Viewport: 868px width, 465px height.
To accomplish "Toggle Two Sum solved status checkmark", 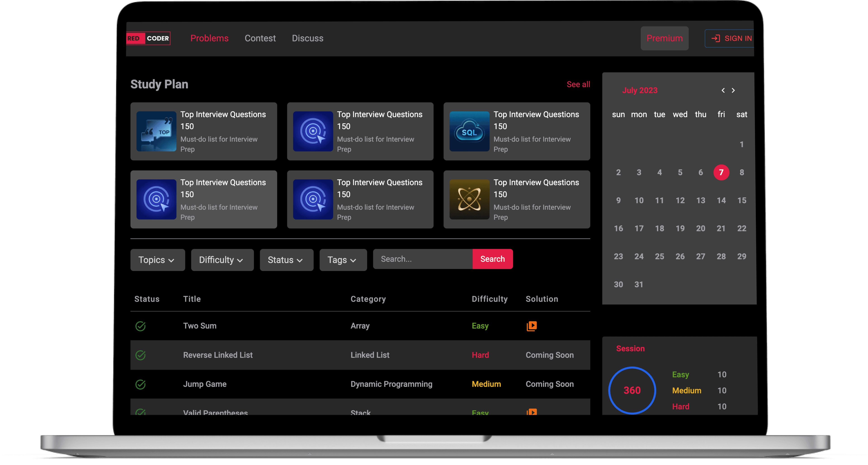I will (140, 326).
